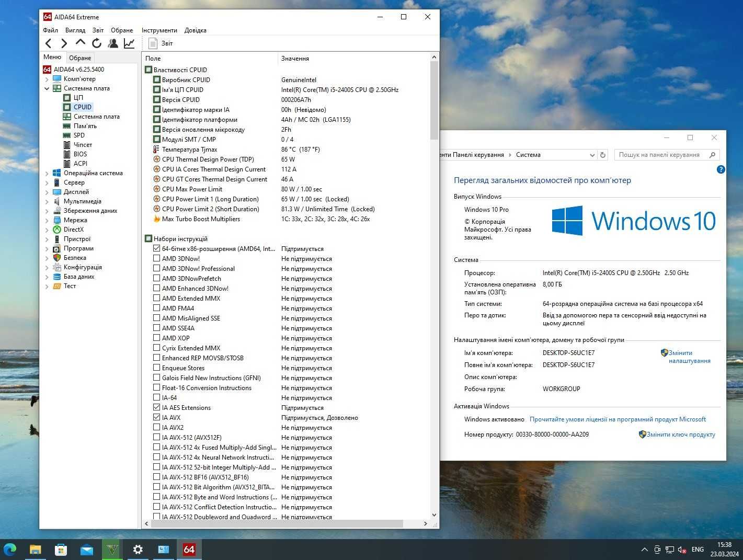743x560 pixels.
Task: Expand the Операційна система tree node
Action: [x=47, y=174]
